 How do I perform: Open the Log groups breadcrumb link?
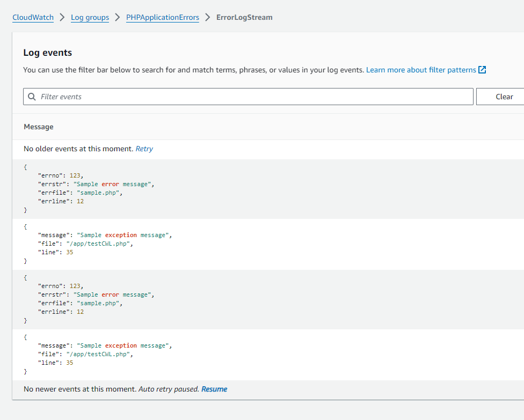click(x=90, y=17)
